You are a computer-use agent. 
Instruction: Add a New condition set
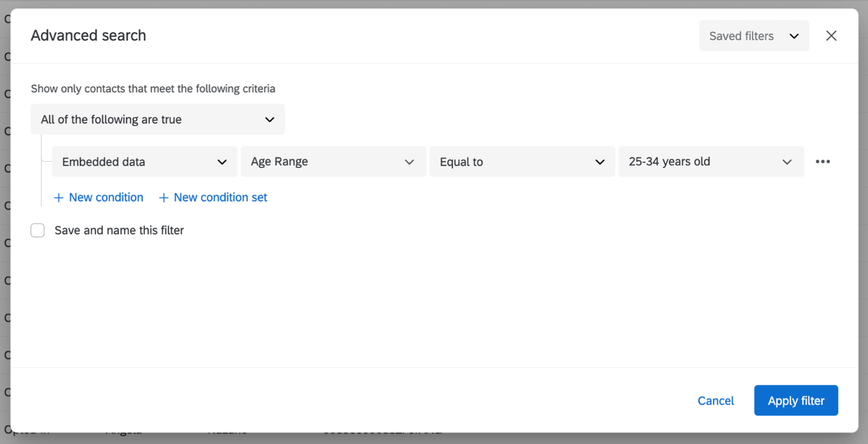click(x=220, y=198)
